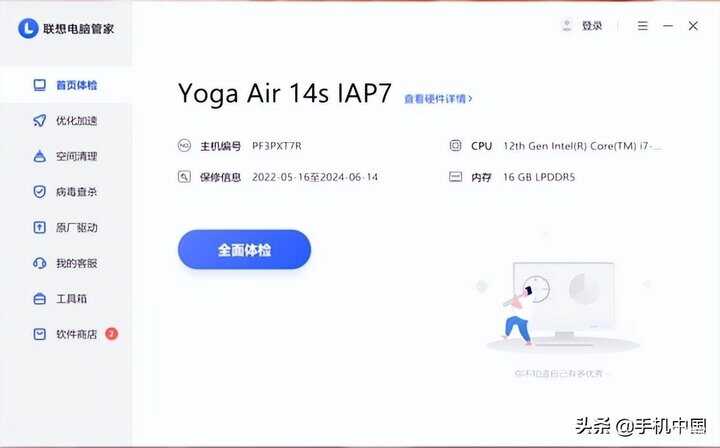The image size is (720, 448).
Task: Click the 12th Gen Intel Core CPU text
Action: [582, 146]
